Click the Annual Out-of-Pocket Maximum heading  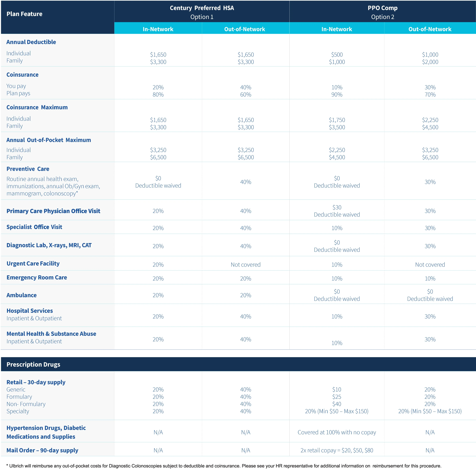pyautogui.click(x=49, y=140)
